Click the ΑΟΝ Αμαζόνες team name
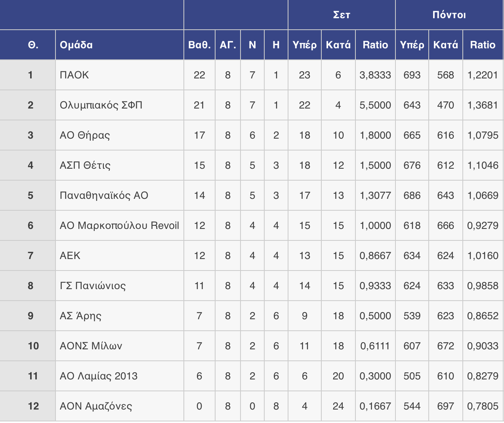504x423 pixels. [x=96, y=406]
